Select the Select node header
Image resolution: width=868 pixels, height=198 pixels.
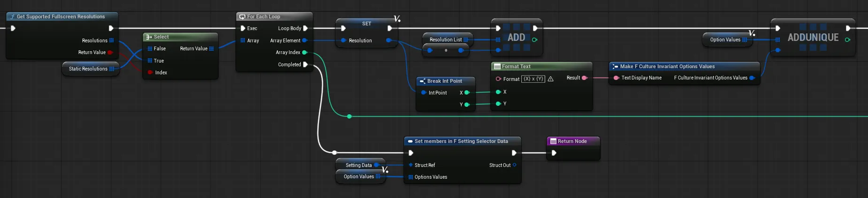(x=180, y=37)
